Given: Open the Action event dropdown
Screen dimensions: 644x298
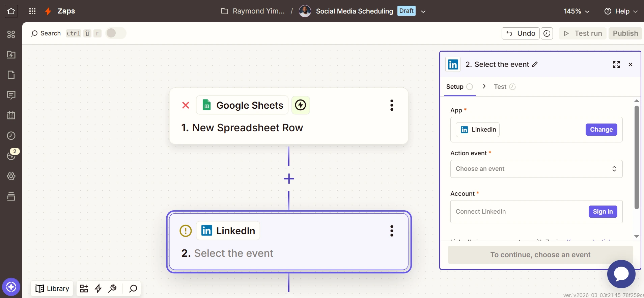Looking at the screenshot, I should coord(536,169).
